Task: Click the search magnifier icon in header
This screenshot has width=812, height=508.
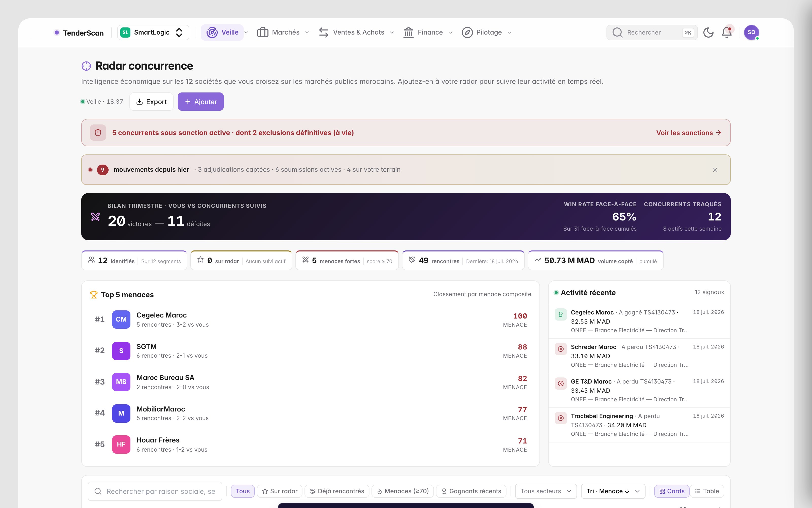Action: [617, 33]
